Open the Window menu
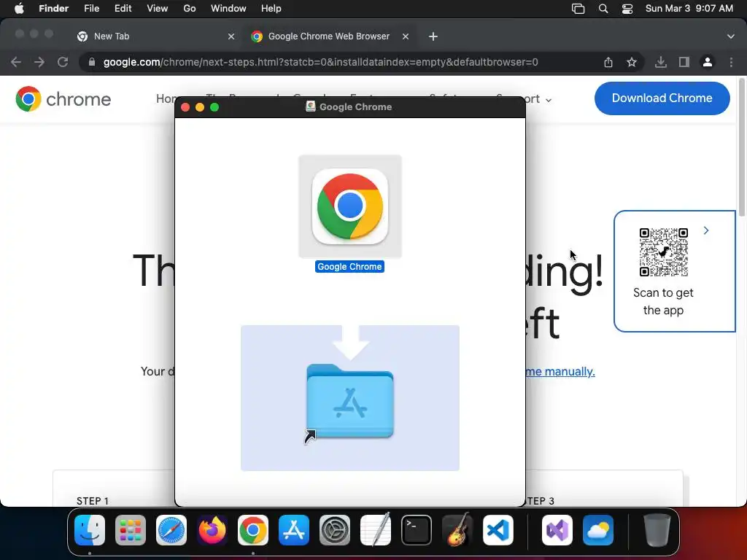This screenshot has width=747, height=560. 228,9
